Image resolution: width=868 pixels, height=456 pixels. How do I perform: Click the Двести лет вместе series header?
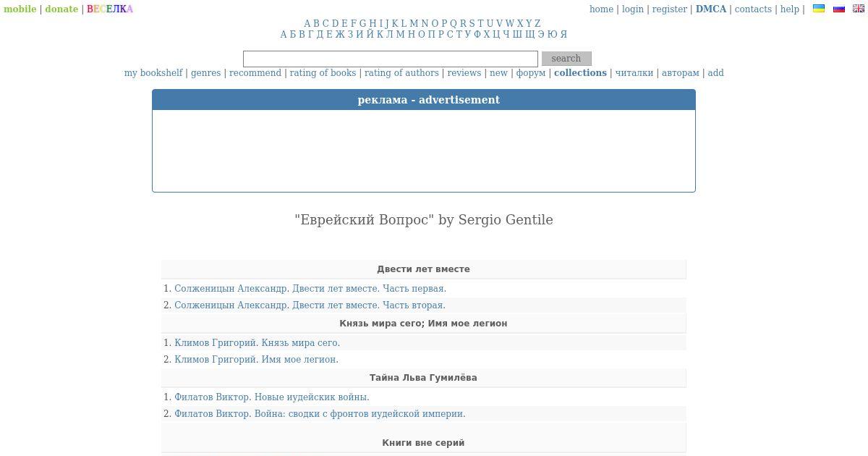click(423, 269)
